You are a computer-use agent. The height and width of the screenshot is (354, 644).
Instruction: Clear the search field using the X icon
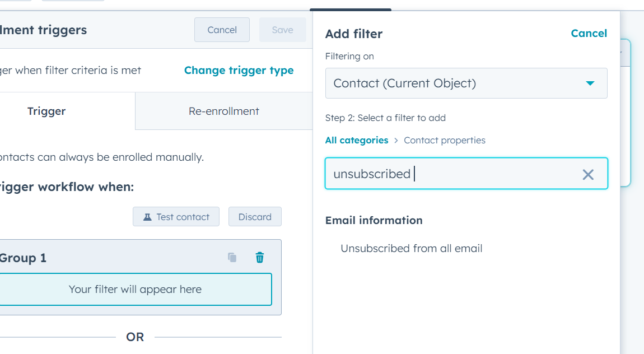588,174
